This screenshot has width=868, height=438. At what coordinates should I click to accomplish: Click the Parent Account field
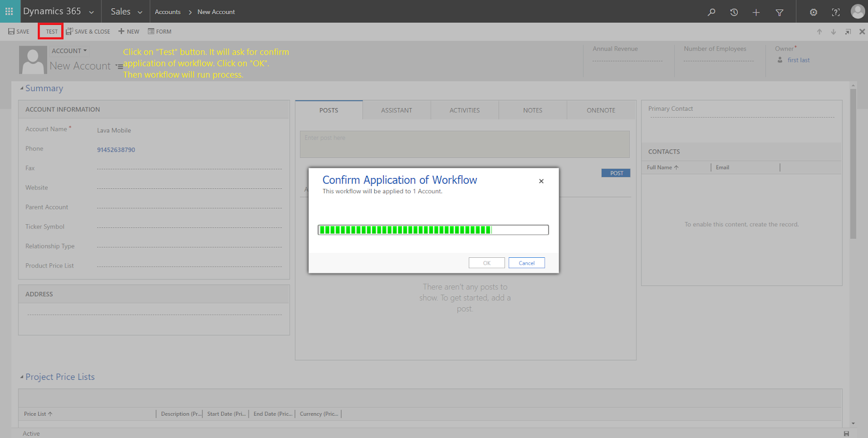tap(189, 207)
